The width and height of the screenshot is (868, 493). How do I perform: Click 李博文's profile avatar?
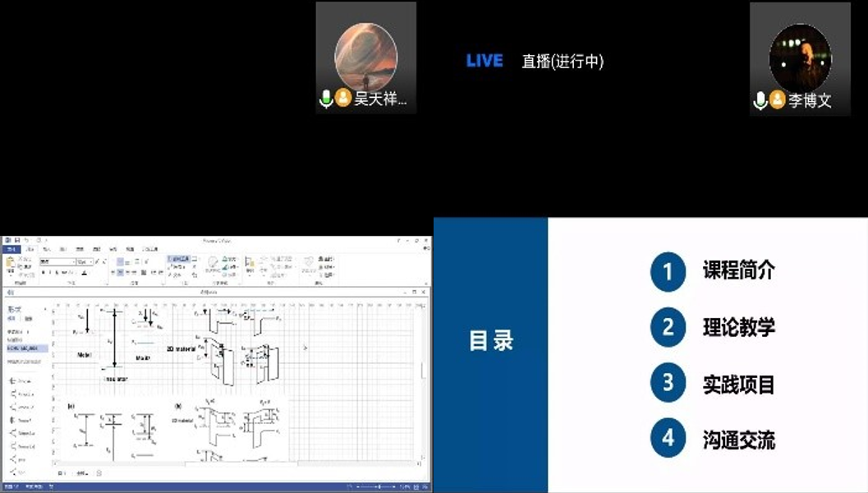pos(800,58)
